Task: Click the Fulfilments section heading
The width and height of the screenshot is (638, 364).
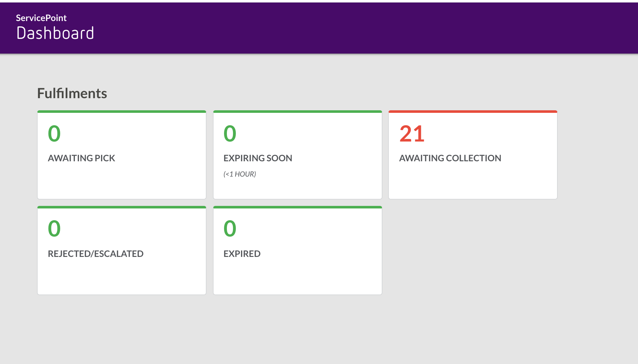Action: tap(72, 93)
